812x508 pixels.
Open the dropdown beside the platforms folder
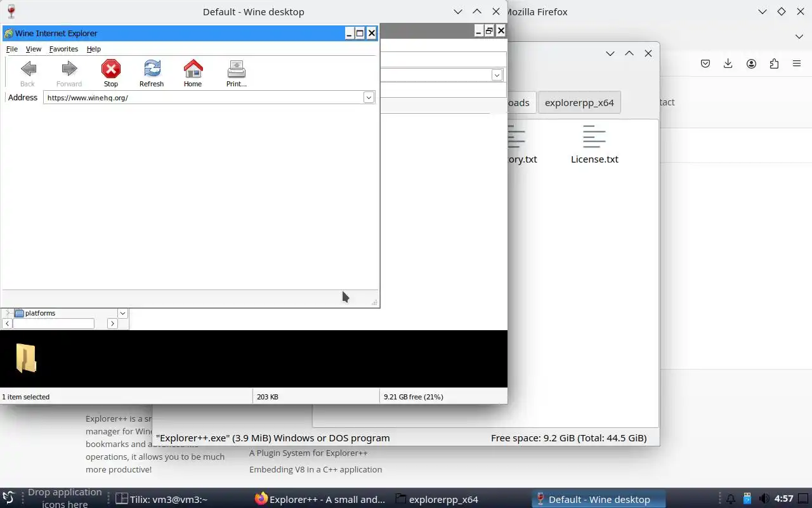122,313
